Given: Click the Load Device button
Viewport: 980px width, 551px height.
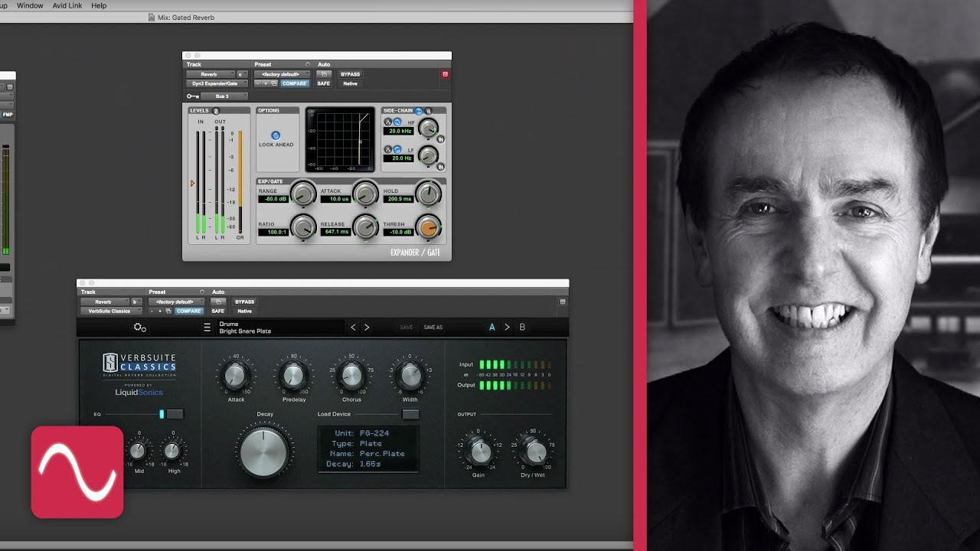Looking at the screenshot, I should coord(410,414).
